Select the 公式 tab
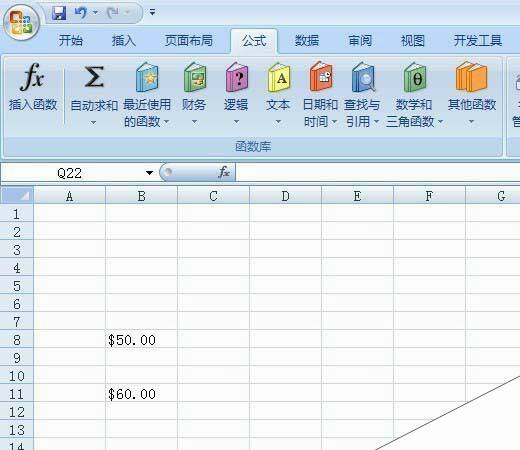520x450 pixels. (254, 41)
